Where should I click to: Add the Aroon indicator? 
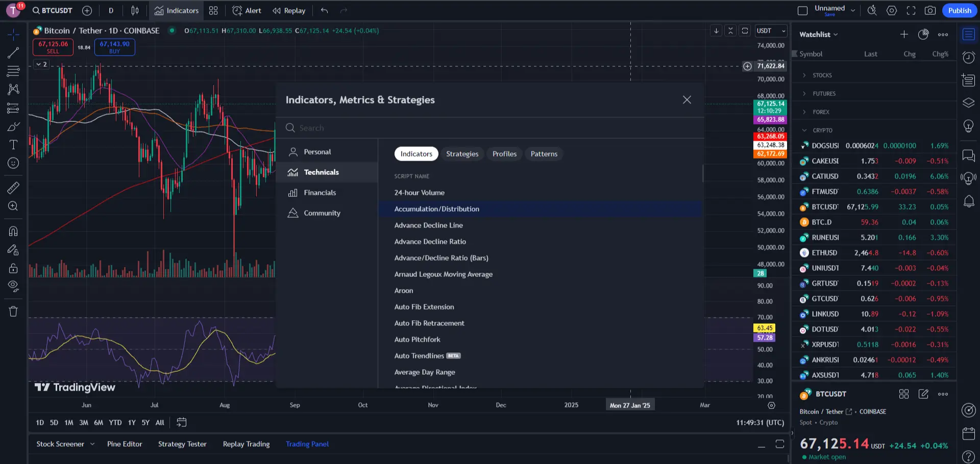(x=540, y=291)
